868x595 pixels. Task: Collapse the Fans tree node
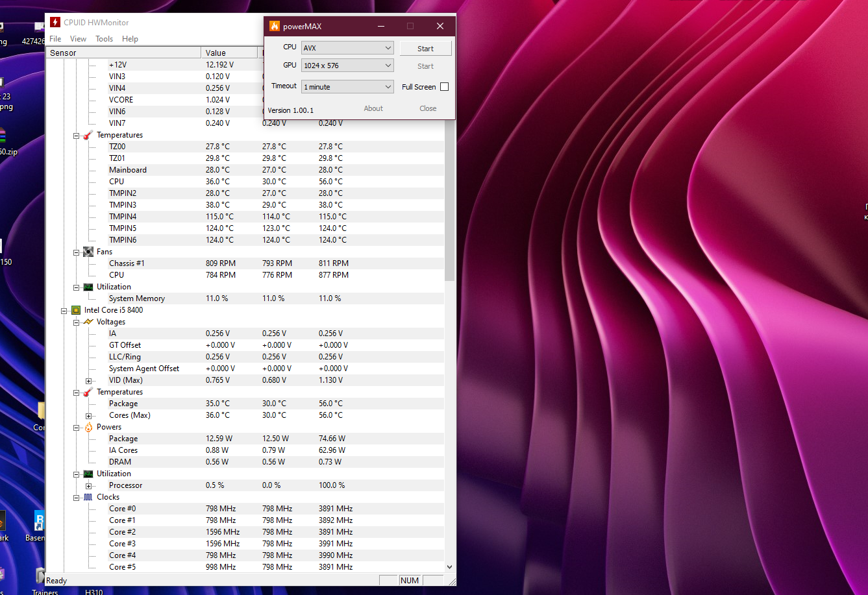[x=76, y=252]
